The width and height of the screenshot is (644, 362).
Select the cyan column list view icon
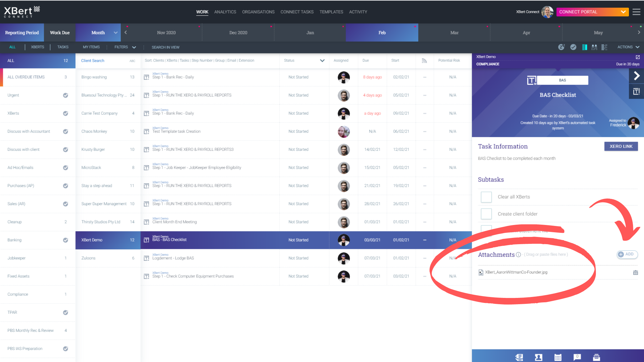585,47
